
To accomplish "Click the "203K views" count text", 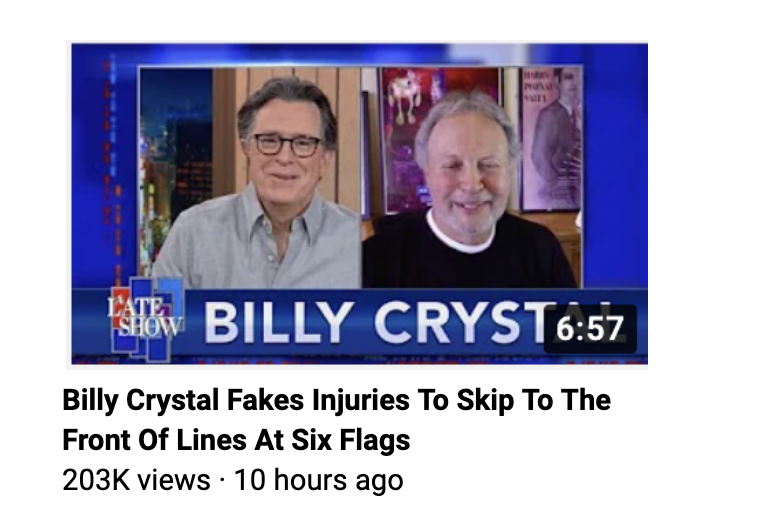I will (x=136, y=480).
